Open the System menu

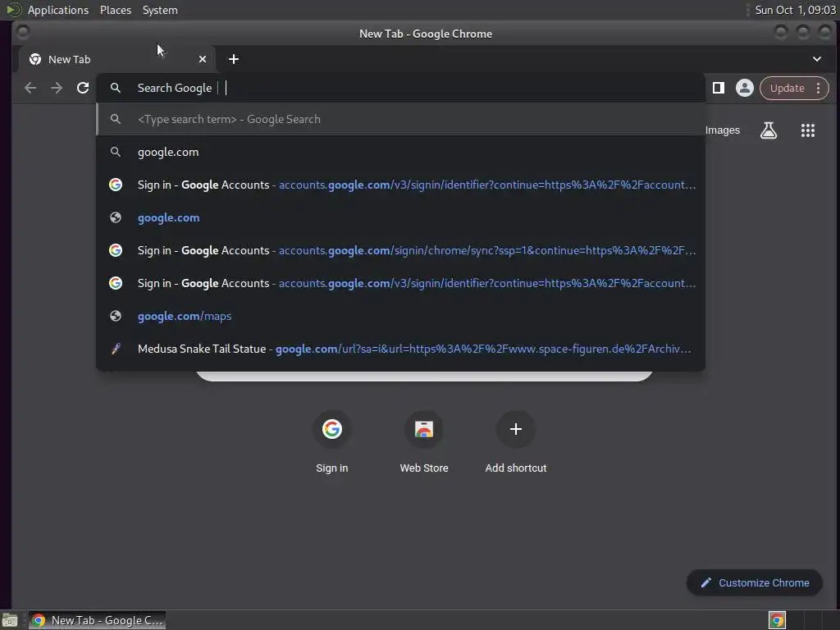(x=160, y=10)
